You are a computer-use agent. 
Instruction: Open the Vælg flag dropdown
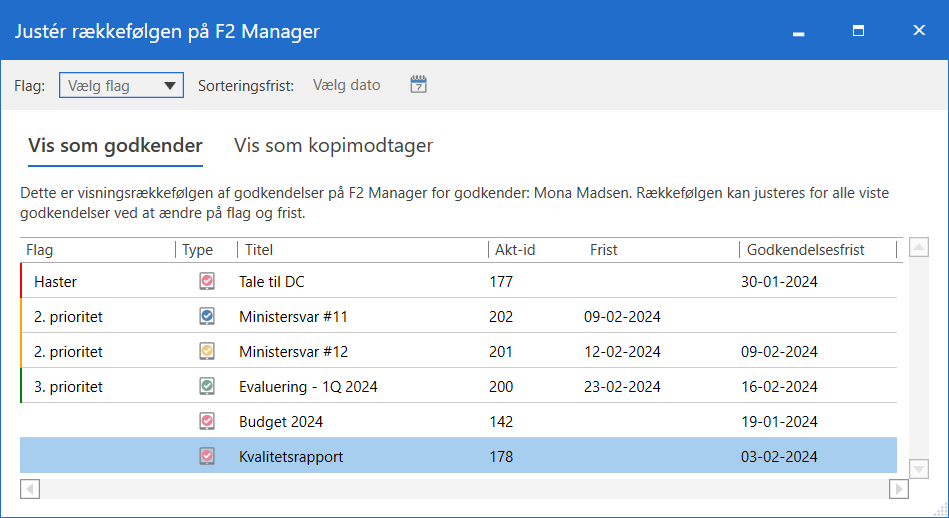pos(121,86)
